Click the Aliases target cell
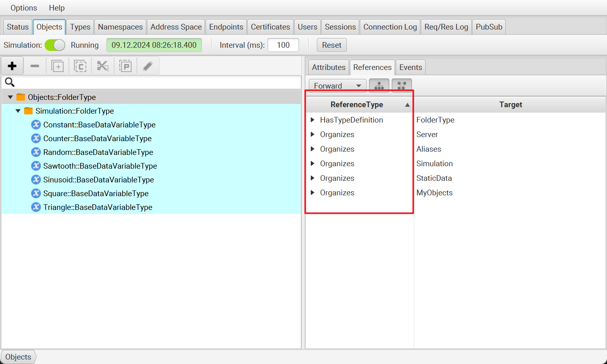Image resolution: width=607 pixels, height=364 pixels. [x=429, y=149]
